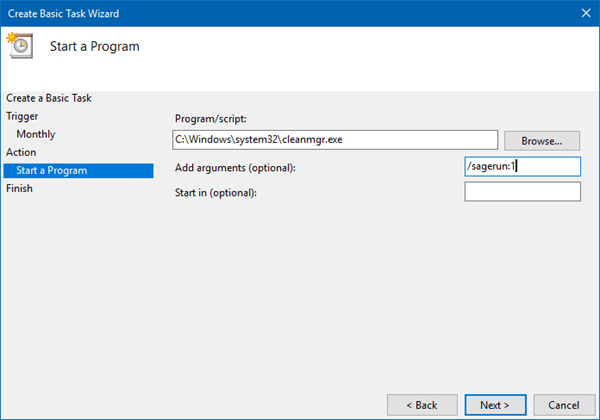Image resolution: width=600 pixels, height=420 pixels.
Task: Click the Start in optional field
Action: [x=522, y=191]
